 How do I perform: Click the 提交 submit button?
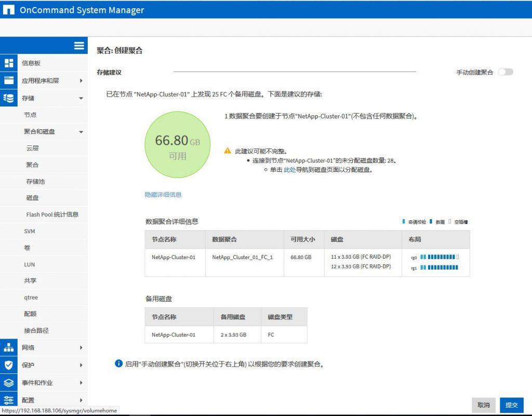pyautogui.click(x=512, y=405)
